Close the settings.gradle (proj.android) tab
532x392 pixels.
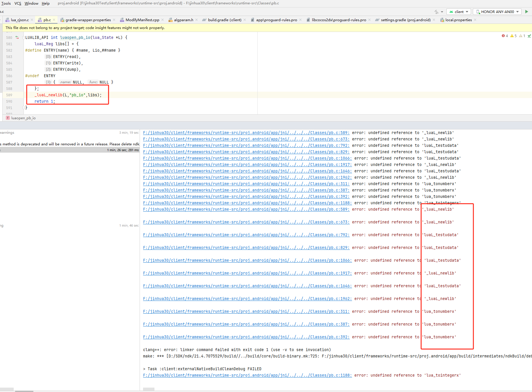click(x=434, y=20)
